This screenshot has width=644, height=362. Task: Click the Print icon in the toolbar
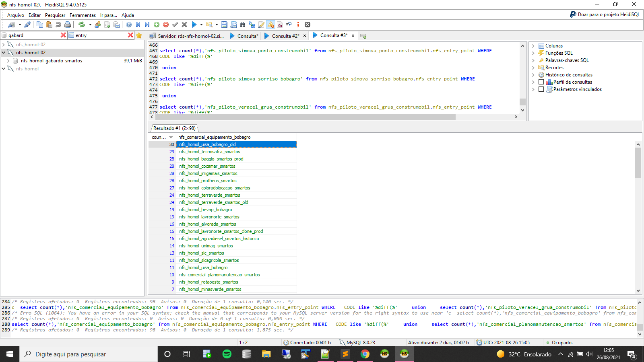point(68,25)
